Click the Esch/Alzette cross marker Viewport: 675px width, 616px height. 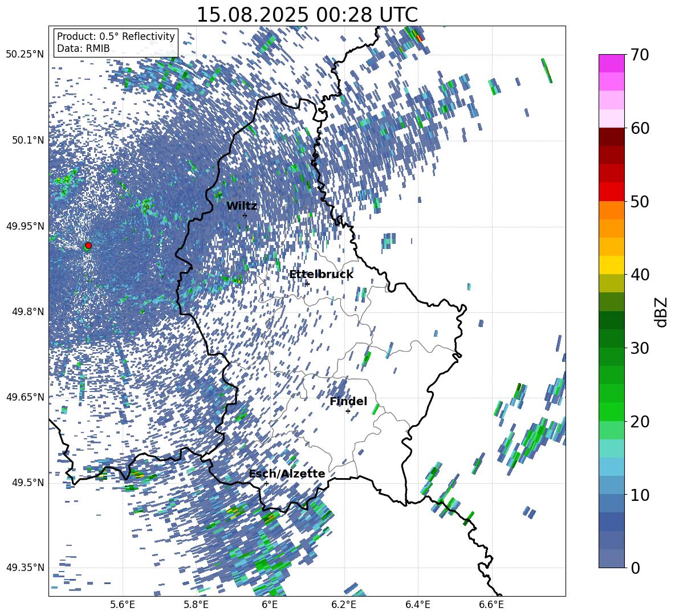[266, 483]
